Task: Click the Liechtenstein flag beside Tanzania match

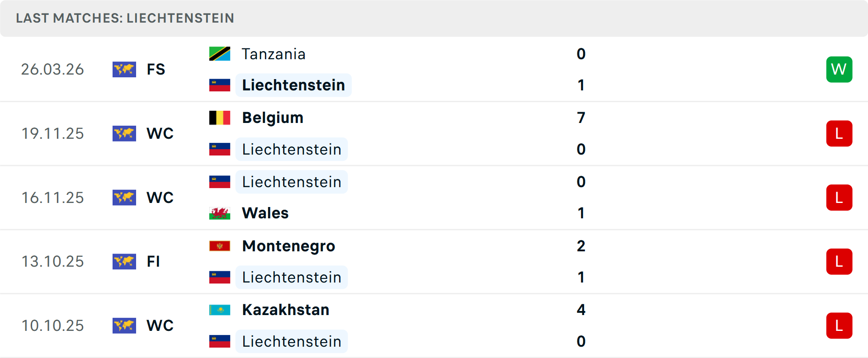Action: click(x=220, y=85)
